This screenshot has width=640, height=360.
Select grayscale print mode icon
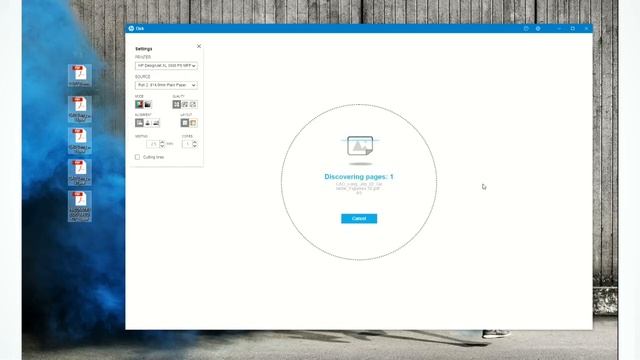[x=148, y=104]
